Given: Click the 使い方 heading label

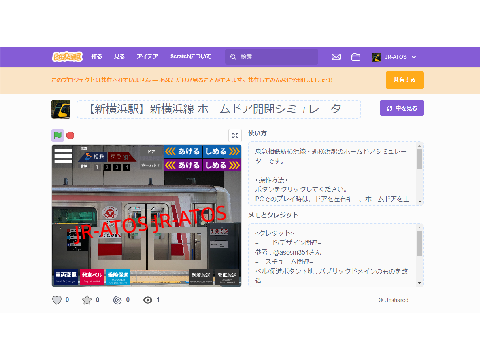Looking at the screenshot, I should pyautogui.click(x=257, y=133).
